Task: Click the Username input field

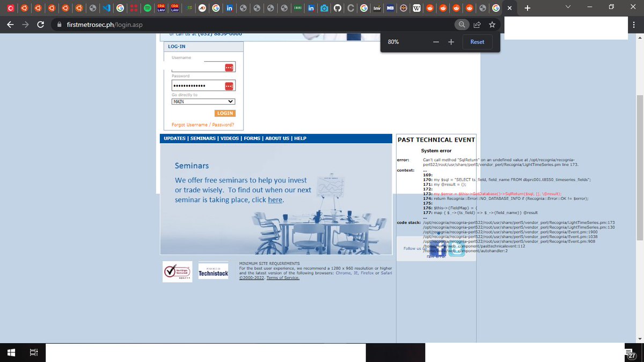Action: (x=203, y=67)
